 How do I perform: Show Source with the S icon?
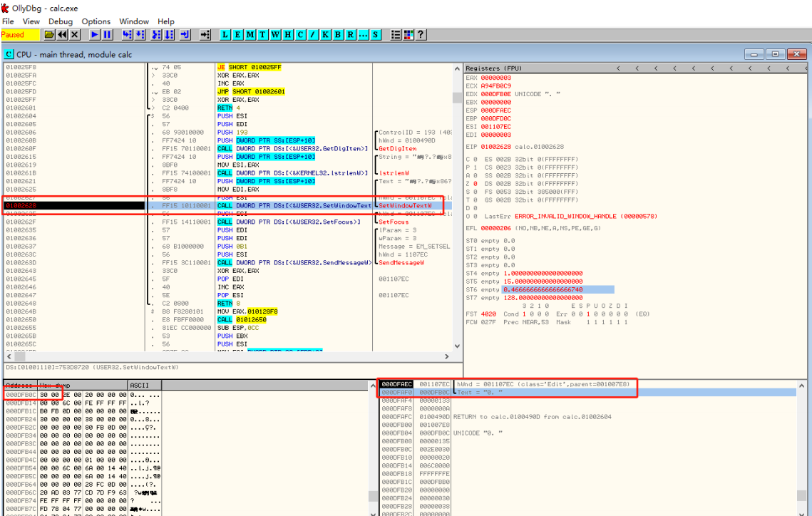pos(376,35)
